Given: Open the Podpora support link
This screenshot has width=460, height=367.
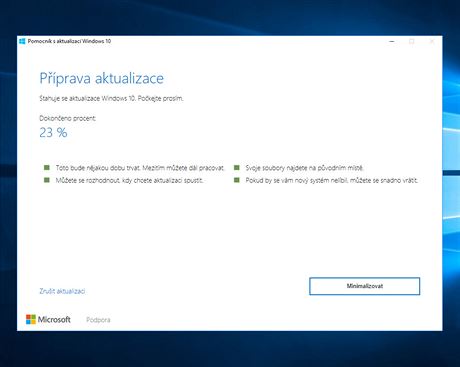Looking at the screenshot, I should (x=98, y=320).
